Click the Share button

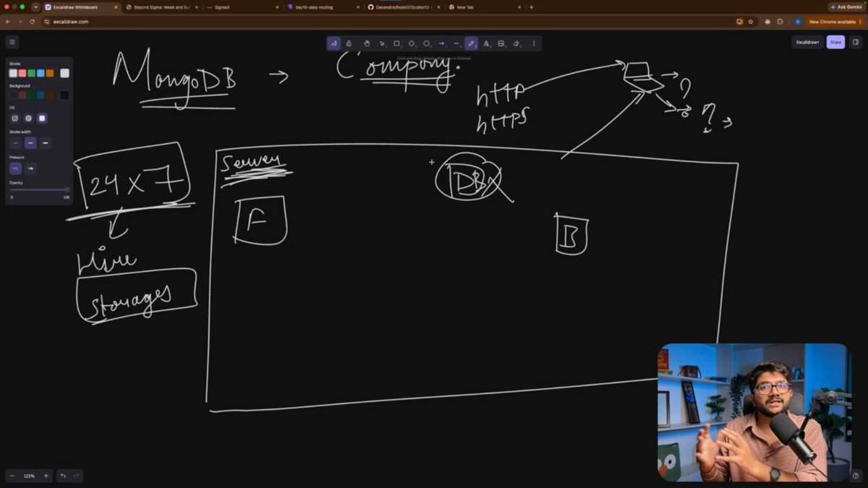point(835,42)
